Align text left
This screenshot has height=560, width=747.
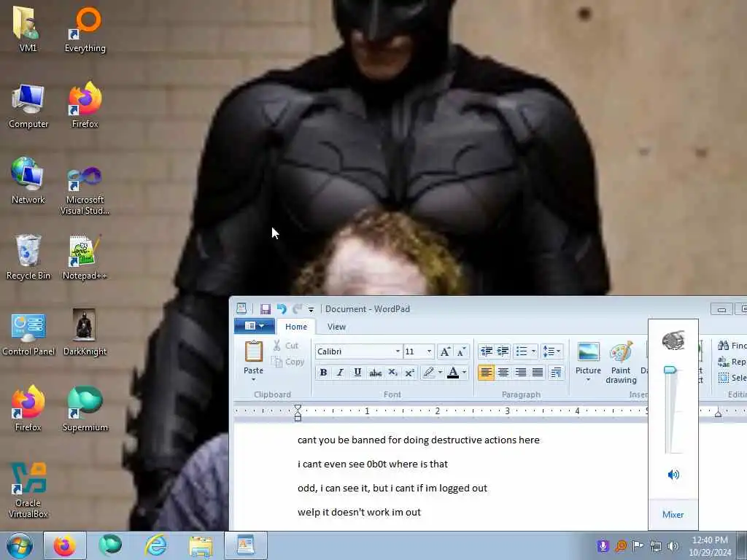[486, 373]
